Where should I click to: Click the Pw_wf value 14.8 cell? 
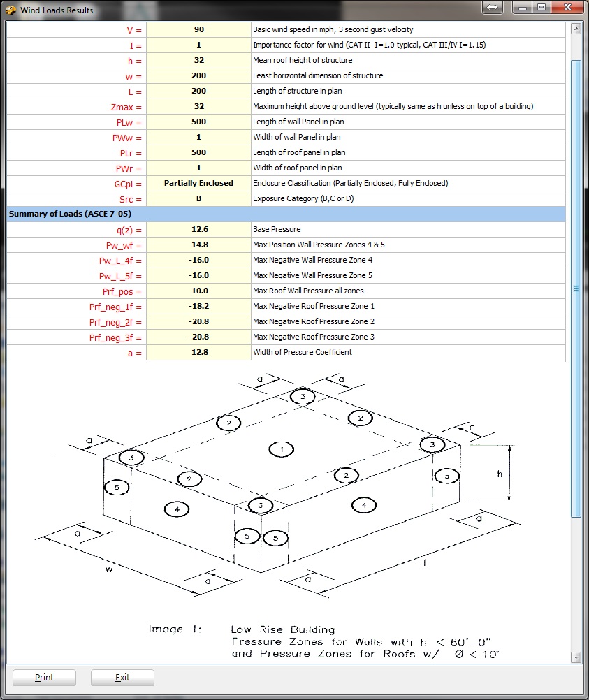(198, 245)
